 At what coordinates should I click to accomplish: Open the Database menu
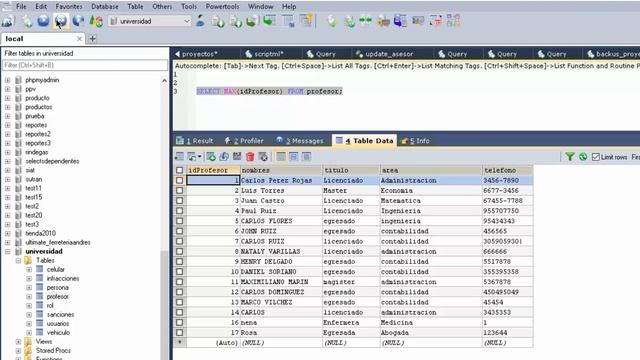point(104,7)
